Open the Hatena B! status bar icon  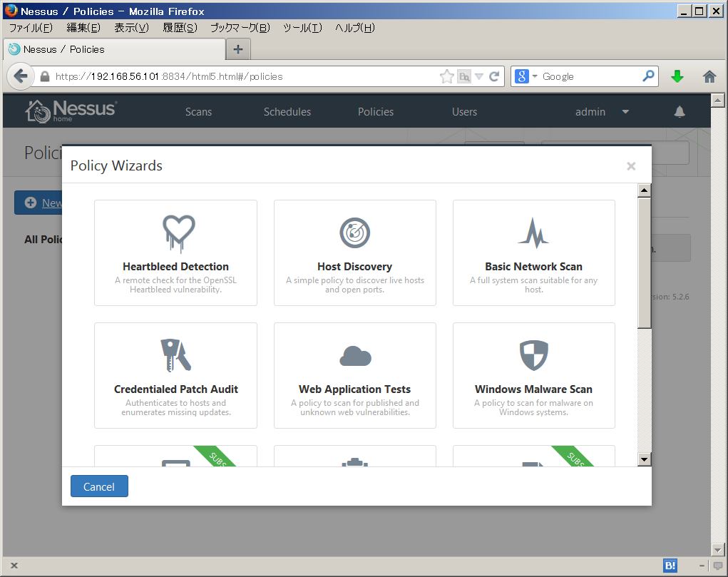(x=670, y=566)
